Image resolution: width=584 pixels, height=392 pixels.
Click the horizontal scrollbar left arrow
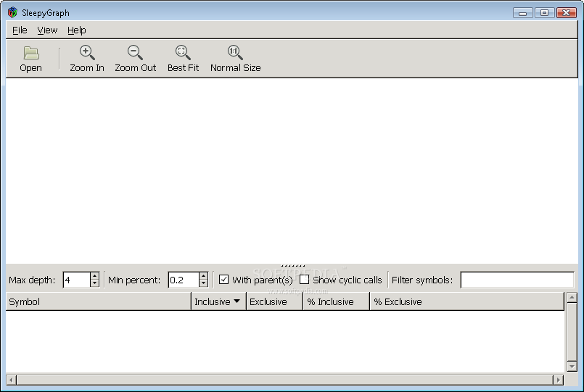tap(11, 380)
